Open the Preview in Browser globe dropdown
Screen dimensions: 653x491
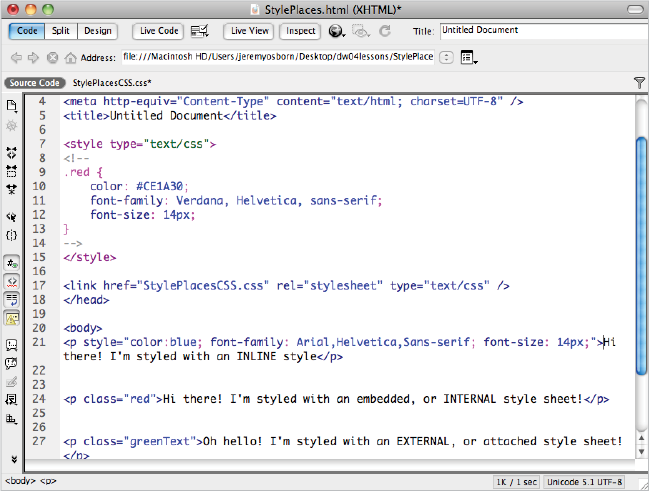coord(336,31)
